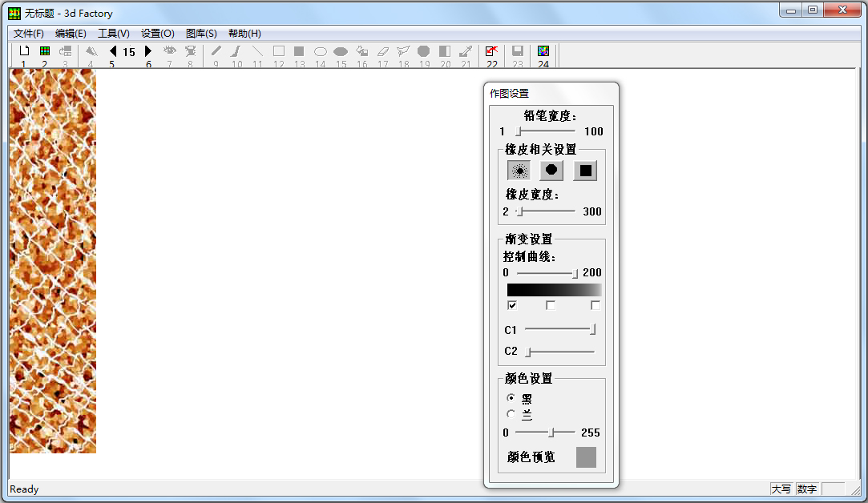Click the grayed toolbar icon numbered 8
Screen dimensions: 868x503
click(191, 51)
